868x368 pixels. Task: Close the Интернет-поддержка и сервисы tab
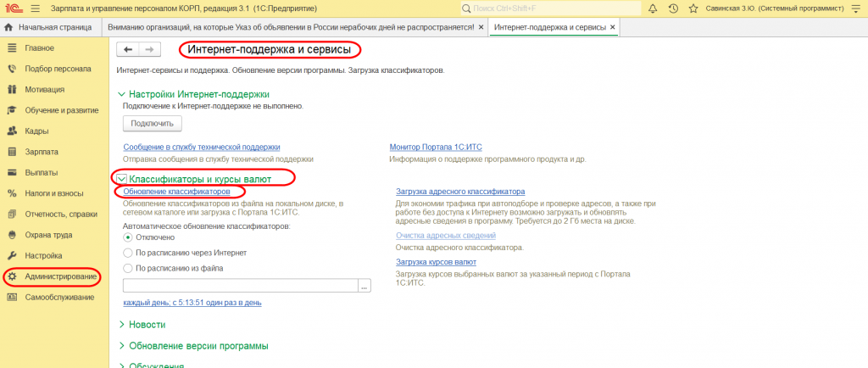tap(613, 27)
